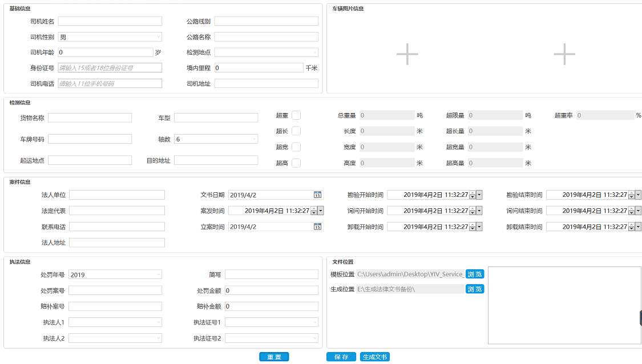Open calendar picker for 文书日期
The image size is (642, 364).
317,195
